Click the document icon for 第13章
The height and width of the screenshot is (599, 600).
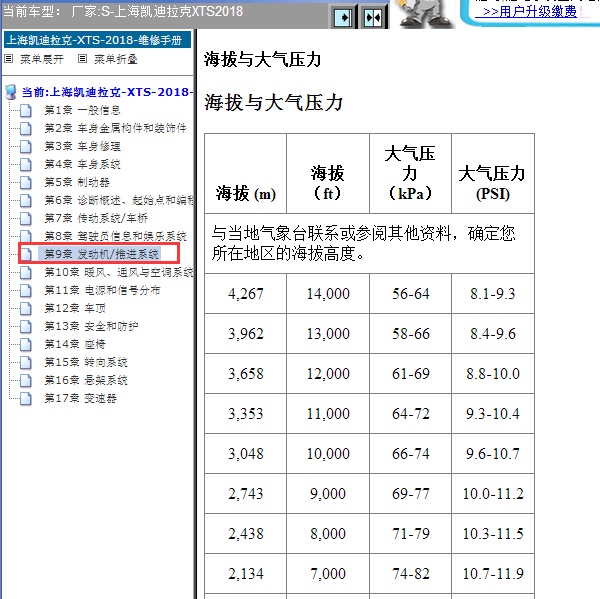coord(26,326)
